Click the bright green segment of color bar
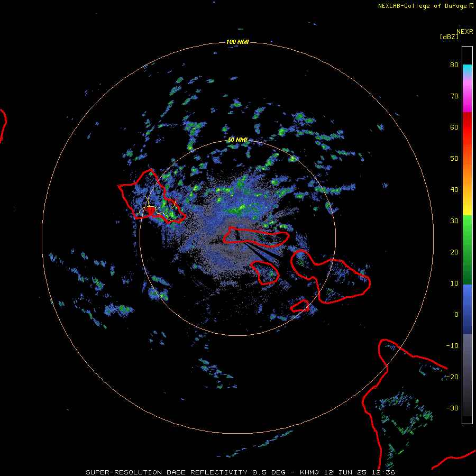Screen dimensions: 476x476 [467, 224]
